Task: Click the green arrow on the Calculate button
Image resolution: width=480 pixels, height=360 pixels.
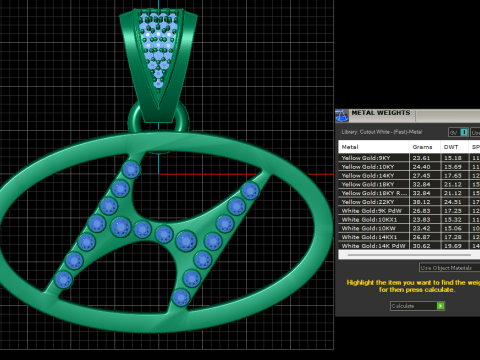Action: tap(440, 306)
